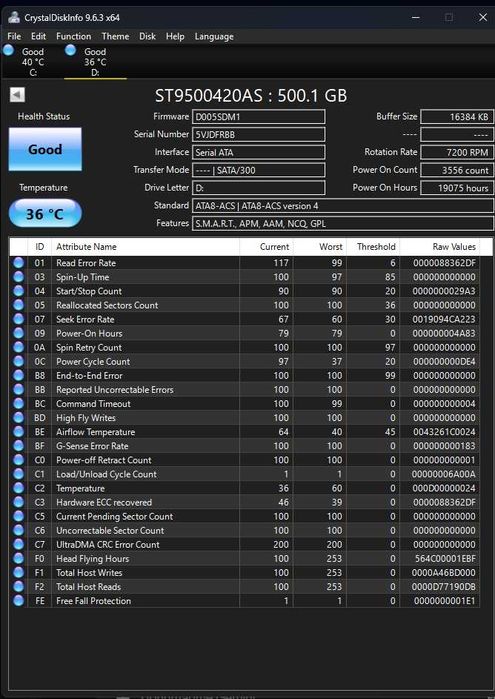Open the File menu
The height and width of the screenshot is (699, 495).
pos(14,37)
